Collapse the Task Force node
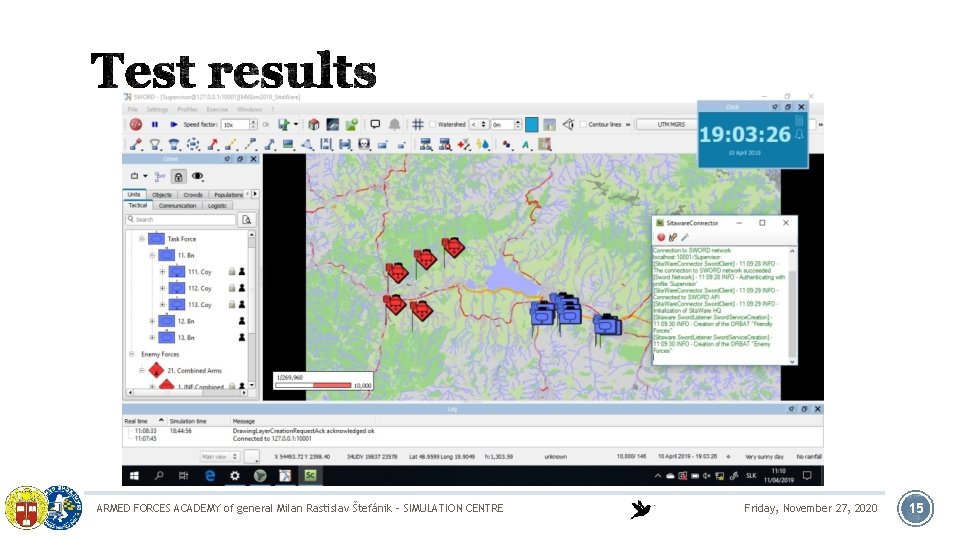The width and height of the screenshot is (960, 540). click(141, 239)
